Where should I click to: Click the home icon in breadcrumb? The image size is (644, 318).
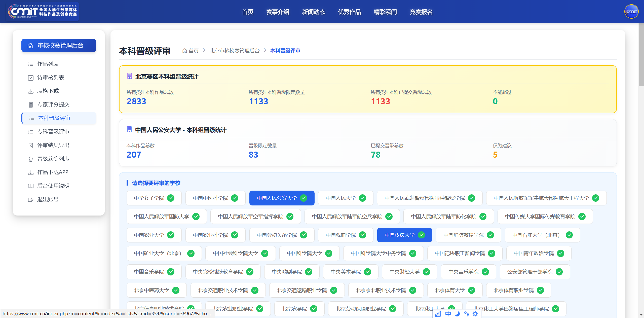pyautogui.click(x=184, y=51)
